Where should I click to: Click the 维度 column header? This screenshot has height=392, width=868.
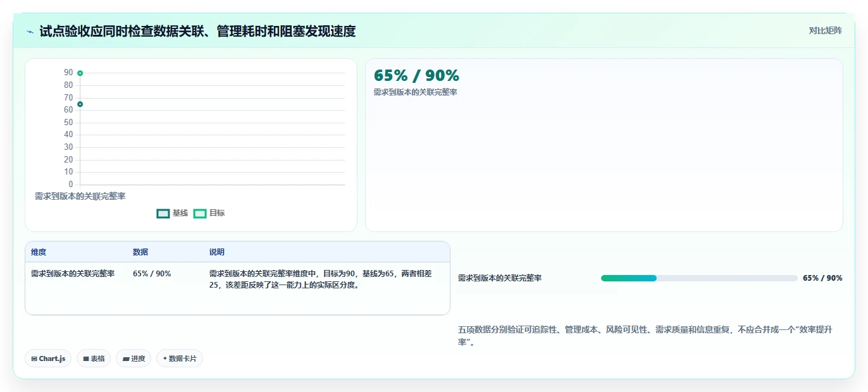39,252
